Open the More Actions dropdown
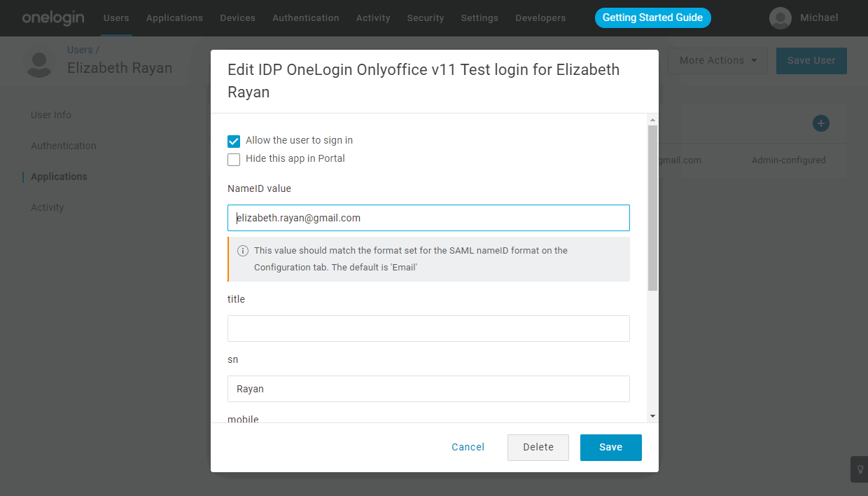Image resolution: width=868 pixels, height=496 pixels. point(717,61)
